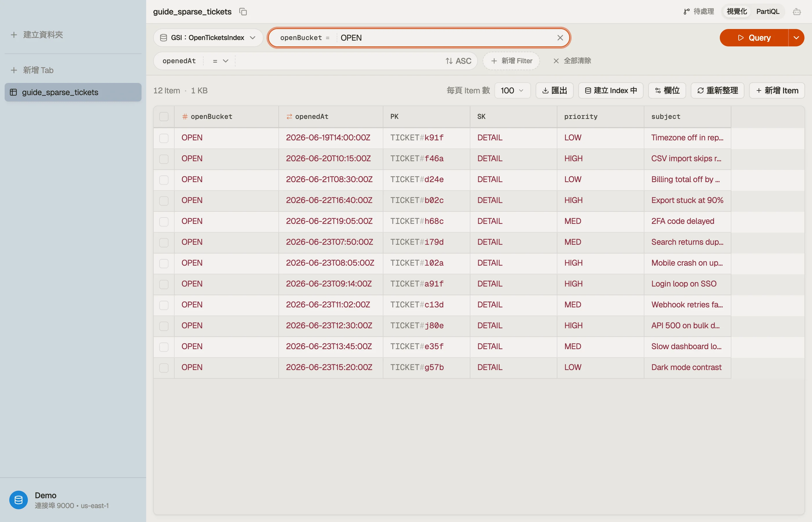Clear all filters with 全部清除
812x522 pixels.
click(572, 61)
